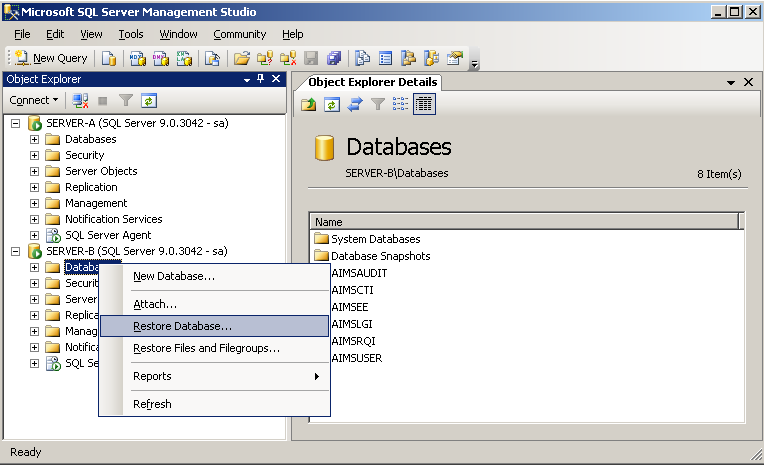This screenshot has width=764, height=465.
Task: Click the Refresh icon in Details toolbar
Action: 332,104
